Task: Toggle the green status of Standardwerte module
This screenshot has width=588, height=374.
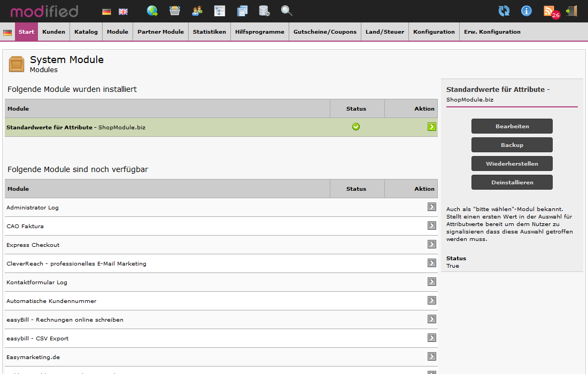Action: coord(356,127)
